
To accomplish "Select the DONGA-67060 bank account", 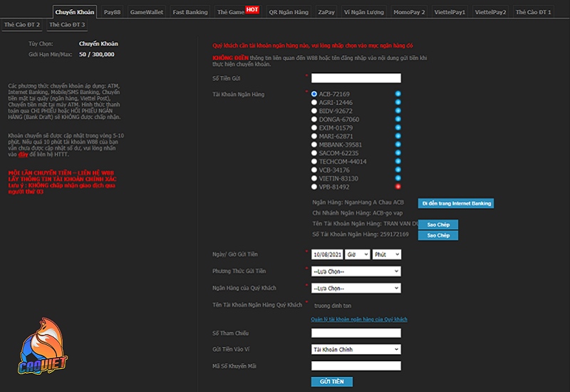I will 314,119.
